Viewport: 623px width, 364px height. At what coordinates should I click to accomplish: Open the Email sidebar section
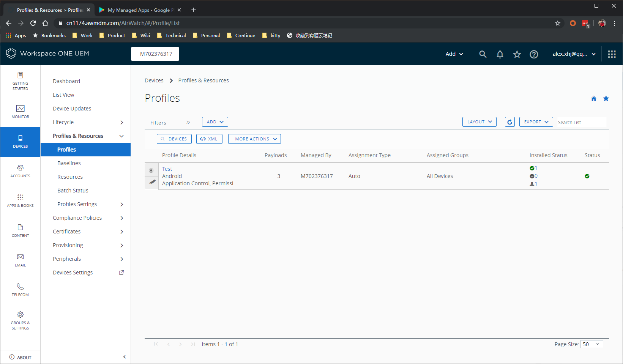tap(20, 260)
